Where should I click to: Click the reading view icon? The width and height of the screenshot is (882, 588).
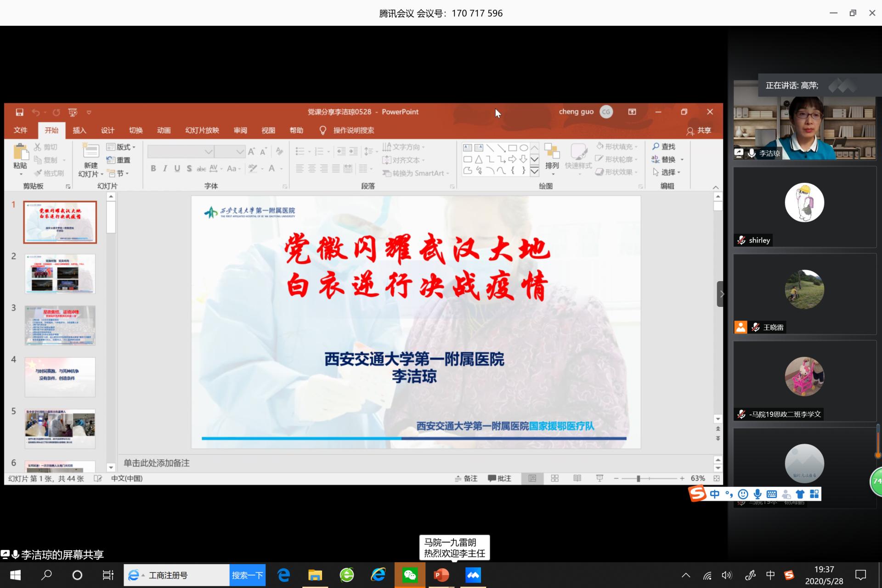(x=577, y=478)
